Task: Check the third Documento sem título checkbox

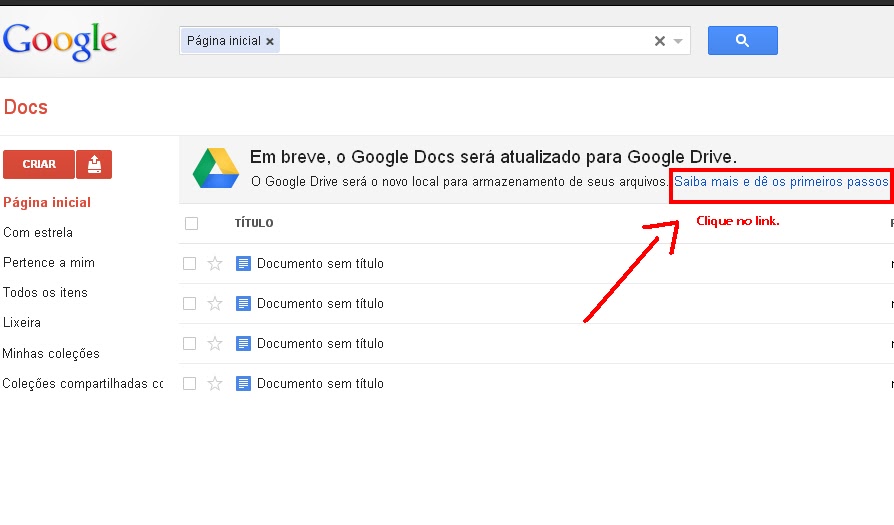Action: (189, 343)
